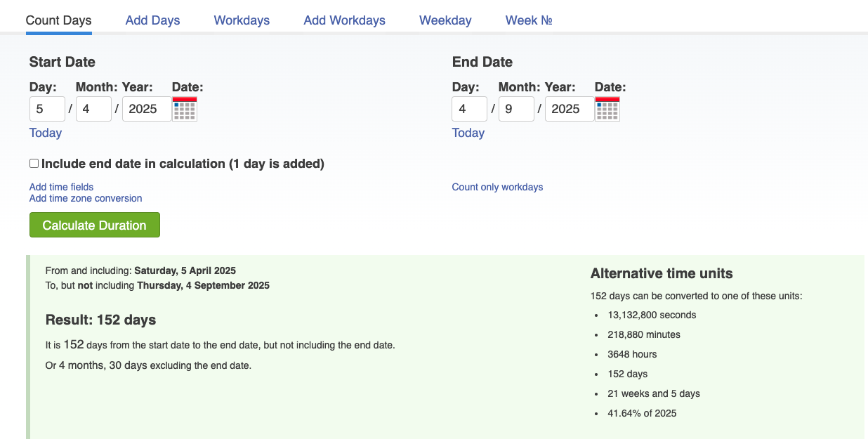Enable the Include end date checkbox
Viewport: 868px width, 444px height.
tap(34, 164)
